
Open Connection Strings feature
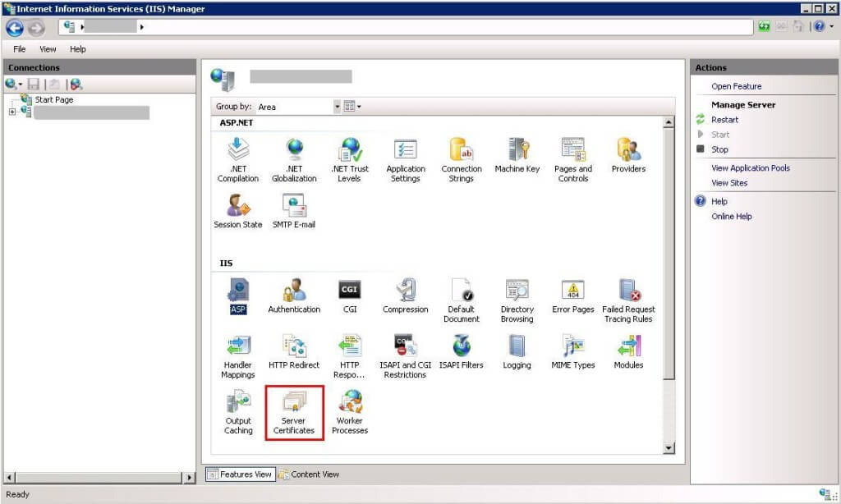coord(462,160)
